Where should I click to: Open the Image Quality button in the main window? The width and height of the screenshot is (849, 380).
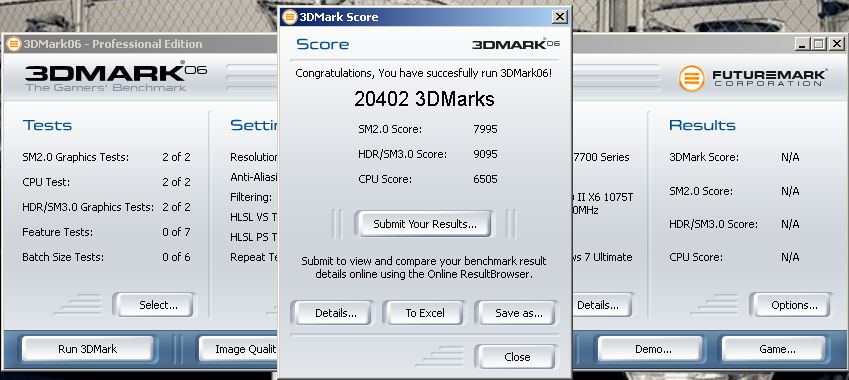point(238,349)
